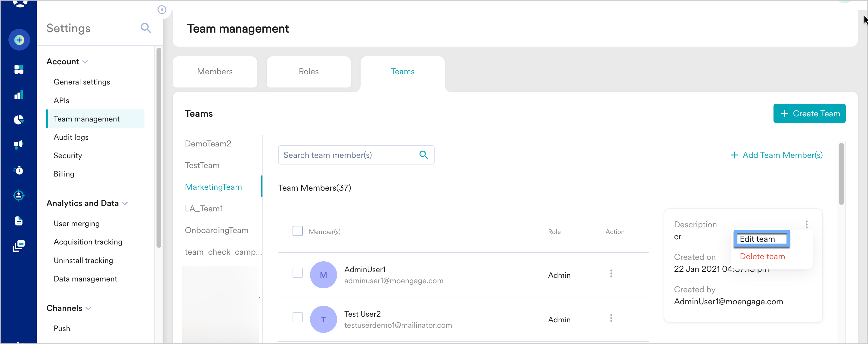Image resolution: width=868 pixels, height=344 pixels.
Task: Switch to the Members tab
Action: [x=215, y=71]
